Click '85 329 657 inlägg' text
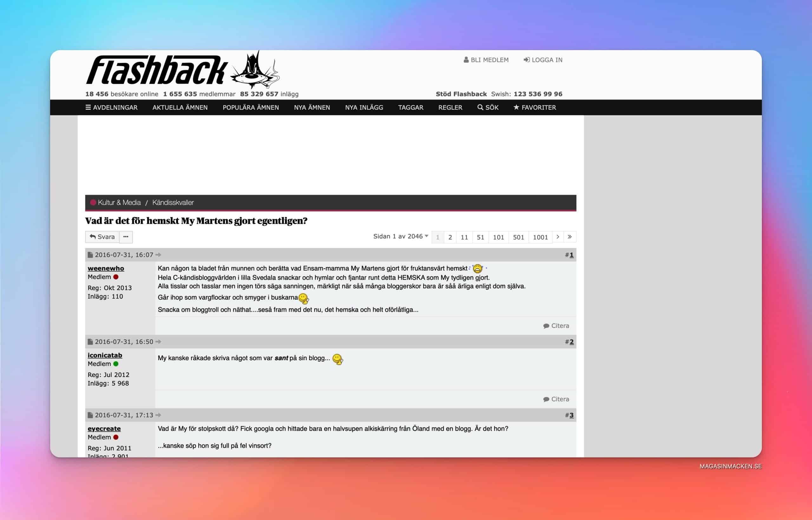The width and height of the screenshot is (812, 520). [269, 94]
